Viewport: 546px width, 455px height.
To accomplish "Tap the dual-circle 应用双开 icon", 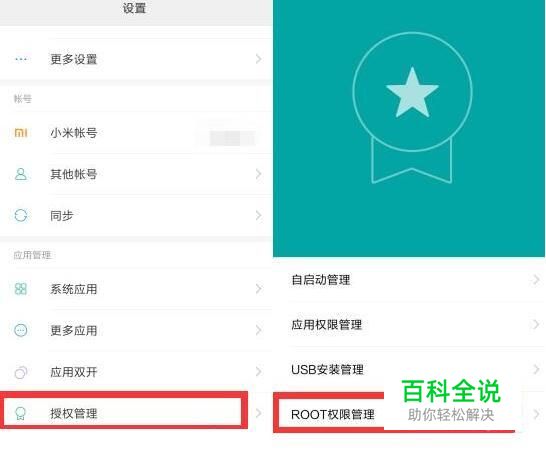I will pos(21,372).
